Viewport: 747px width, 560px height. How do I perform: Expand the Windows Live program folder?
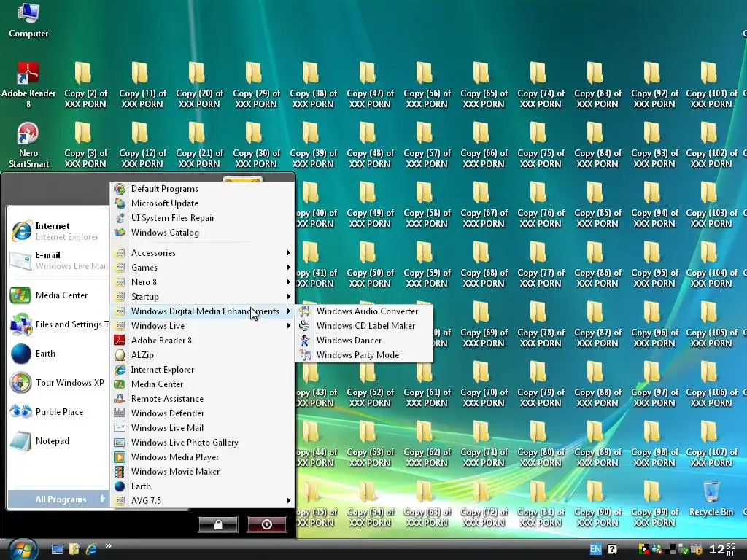(x=203, y=326)
